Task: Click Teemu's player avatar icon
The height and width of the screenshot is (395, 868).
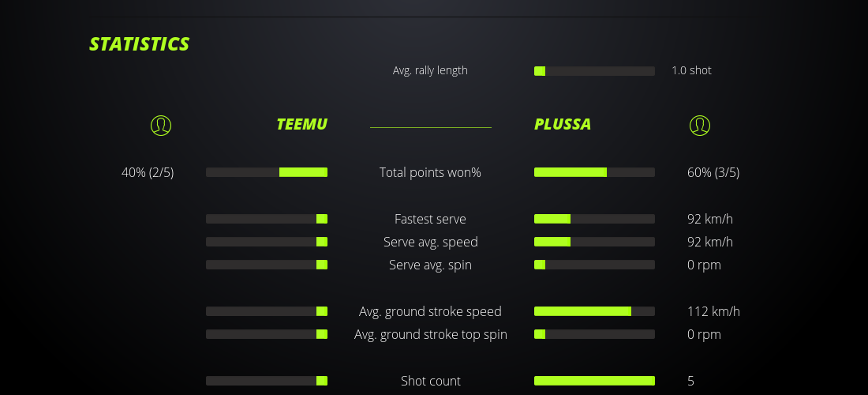Action: [x=160, y=125]
